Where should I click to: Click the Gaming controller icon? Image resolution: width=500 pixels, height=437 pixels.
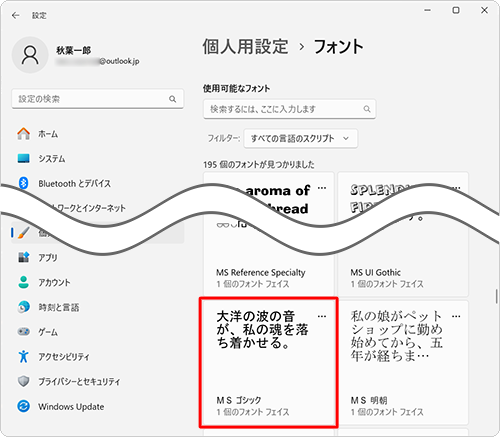[23, 332]
